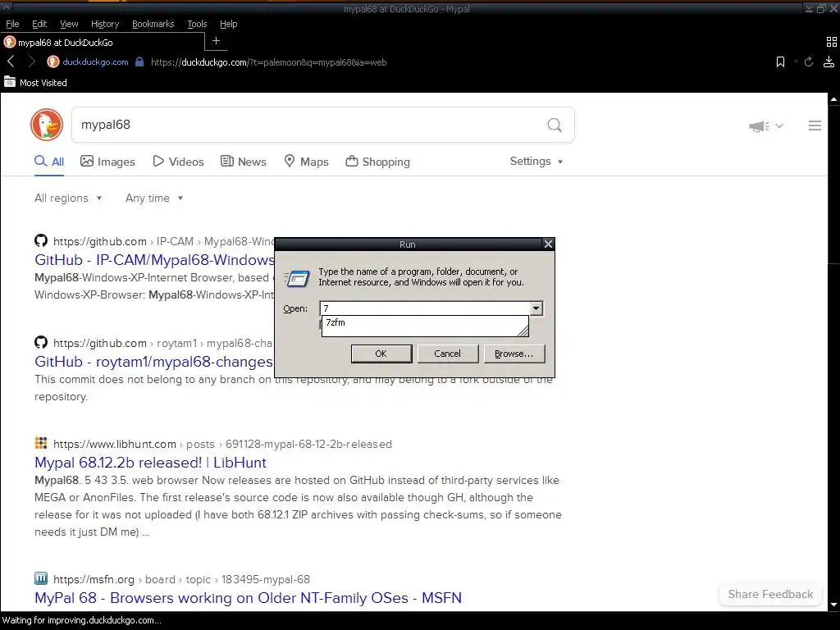This screenshot has height=630, width=840.
Task: Switch to the All results tab
Action: pyautogui.click(x=49, y=162)
